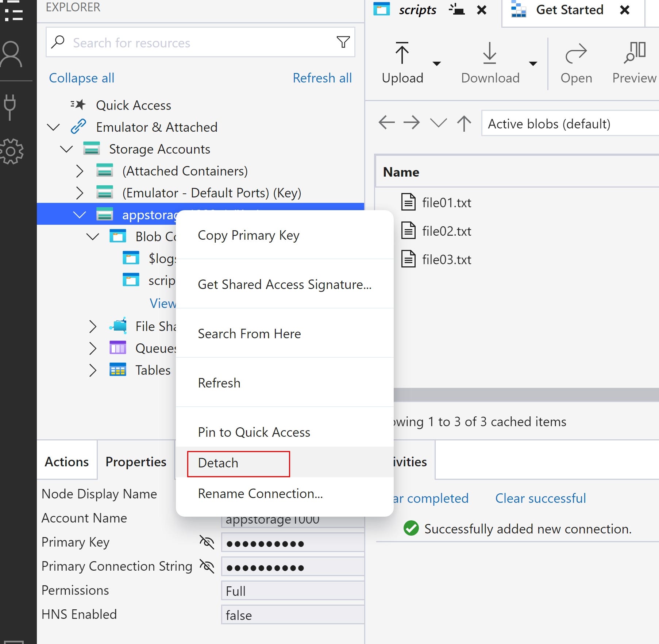Focus the Search for resources field
Viewport: 659px width, 644px height.
coord(200,42)
